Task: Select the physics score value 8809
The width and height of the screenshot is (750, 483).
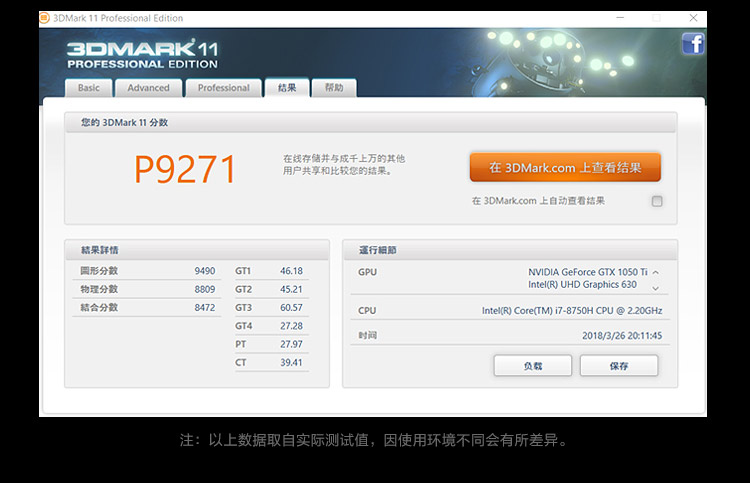Action: 205,289
